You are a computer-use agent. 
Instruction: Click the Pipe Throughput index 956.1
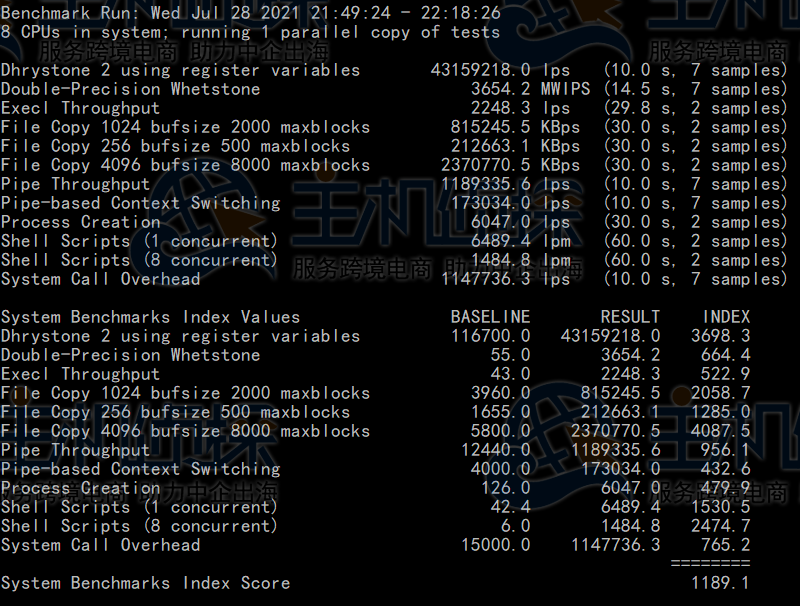725,450
